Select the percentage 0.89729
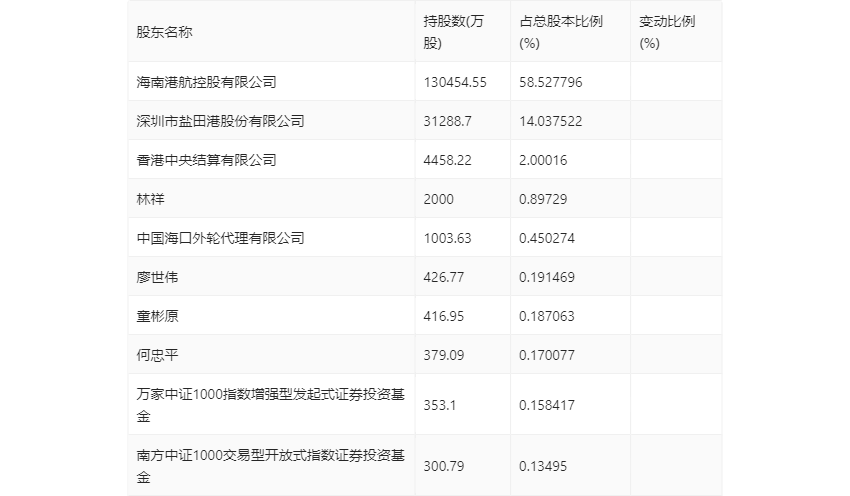Screen dimensions: 850x496 pyautogui.click(x=543, y=199)
